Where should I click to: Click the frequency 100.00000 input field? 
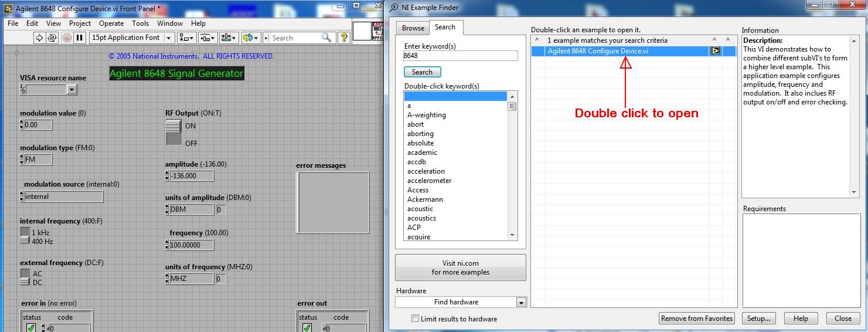192,245
